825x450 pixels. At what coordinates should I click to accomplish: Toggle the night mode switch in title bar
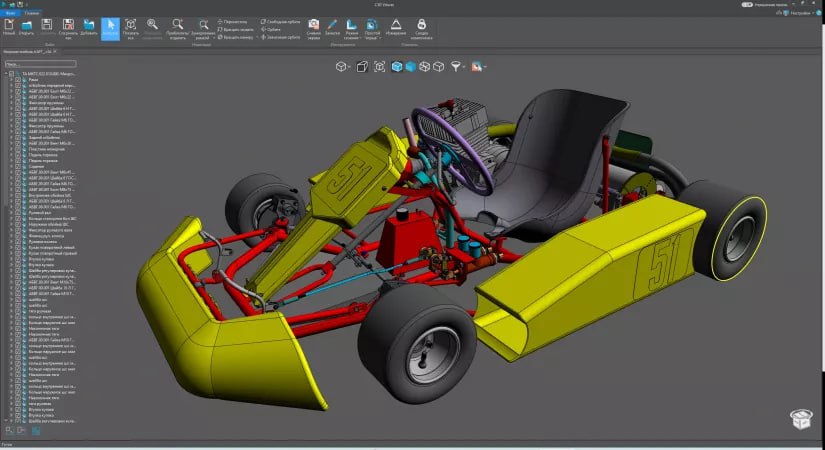tap(747, 5)
